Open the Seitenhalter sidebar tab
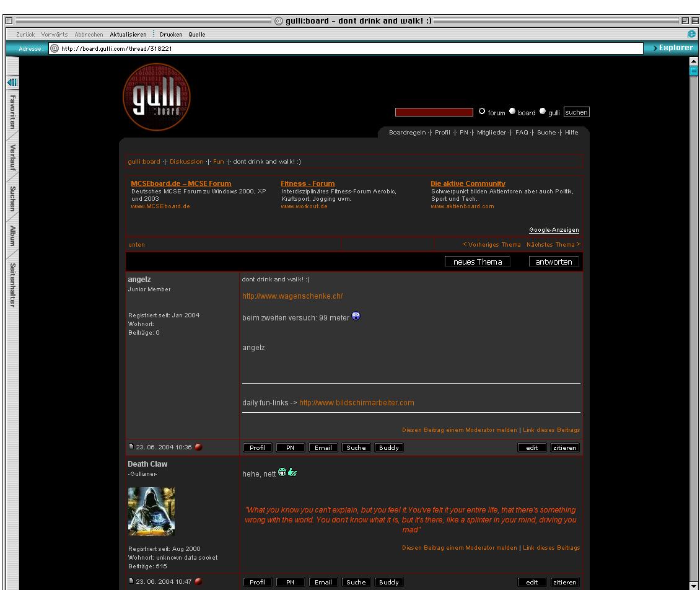 tap(12, 285)
